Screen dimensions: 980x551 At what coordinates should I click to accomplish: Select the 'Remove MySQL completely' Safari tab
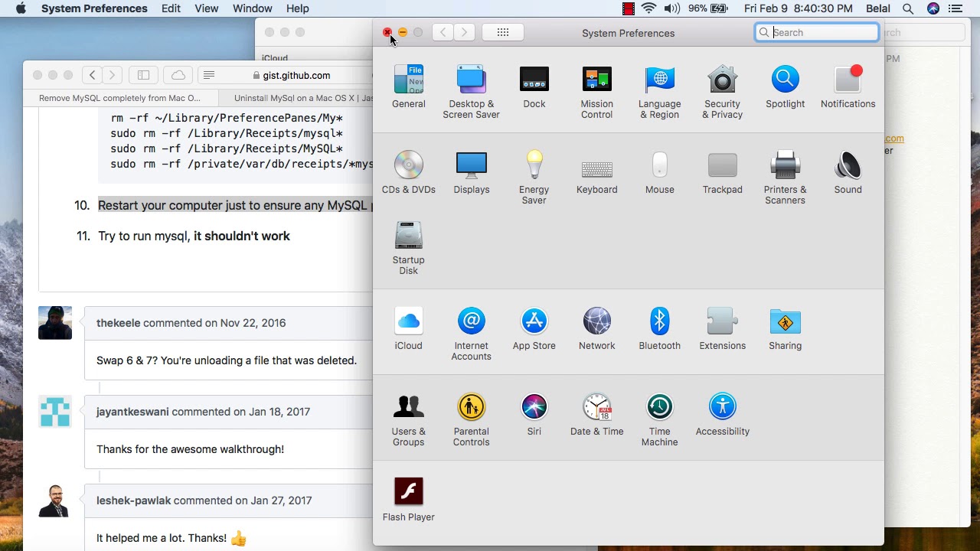coord(120,98)
